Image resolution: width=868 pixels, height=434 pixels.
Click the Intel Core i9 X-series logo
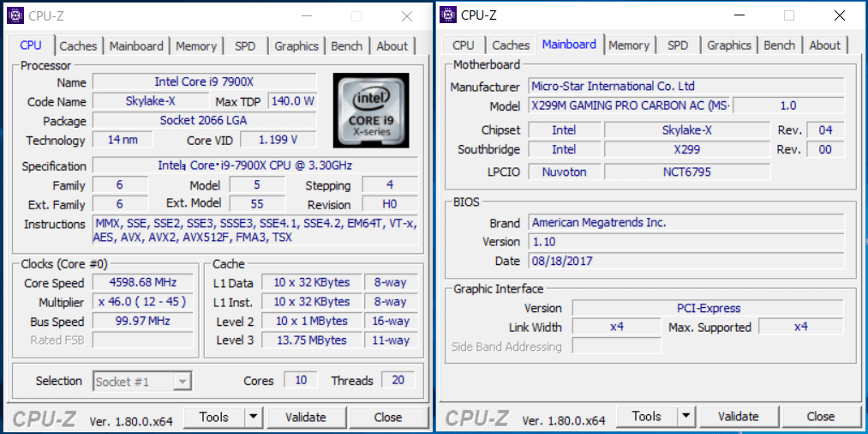coord(371,111)
